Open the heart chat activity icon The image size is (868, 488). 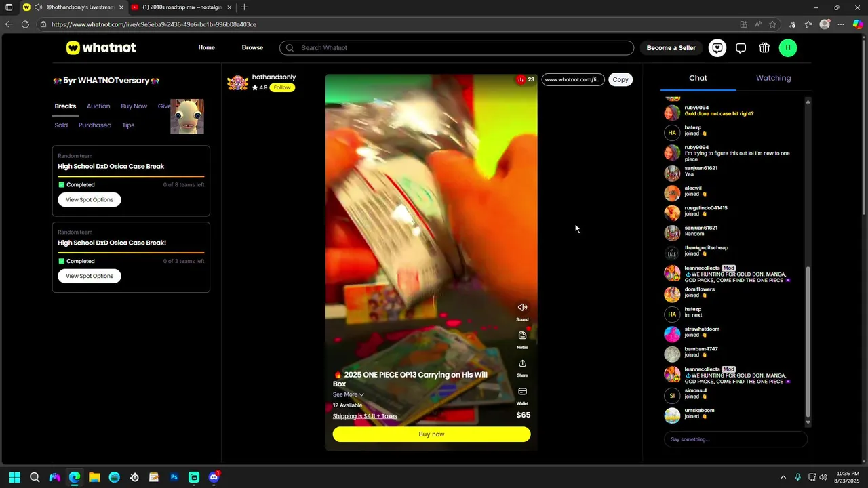coord(717,47)
